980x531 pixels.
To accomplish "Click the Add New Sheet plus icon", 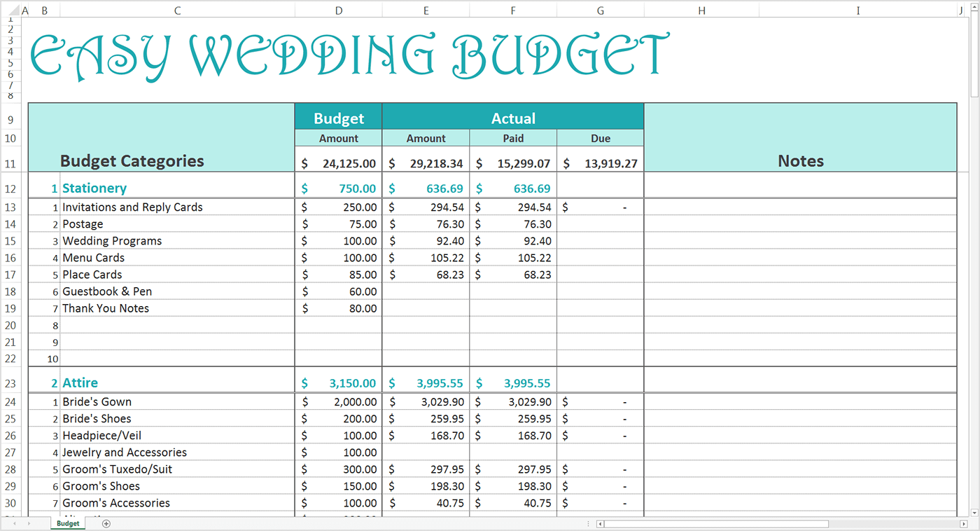I will click(105, 523).
